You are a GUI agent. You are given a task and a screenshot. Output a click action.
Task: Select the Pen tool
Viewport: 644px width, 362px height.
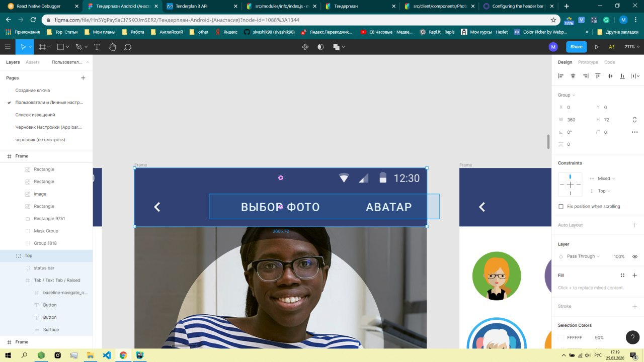[x=78, y=47]
